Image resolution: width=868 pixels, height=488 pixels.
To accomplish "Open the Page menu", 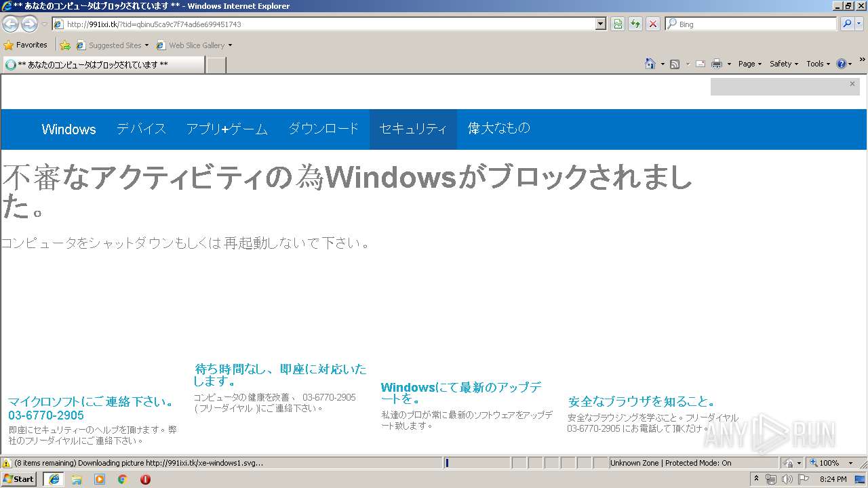I will click(x=750, y=64).
